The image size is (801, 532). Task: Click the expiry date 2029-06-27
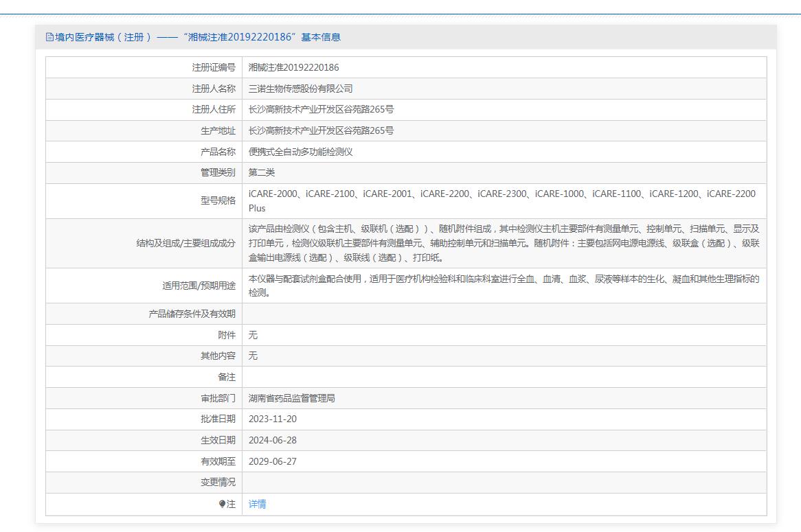pyautogui.click(x=272, y=461)
